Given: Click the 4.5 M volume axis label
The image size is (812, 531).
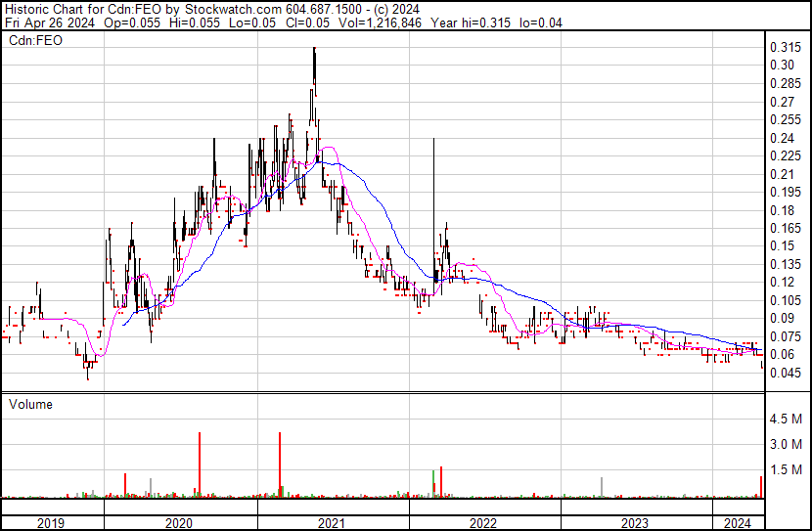Looking at the screenshot, I should [x=786, y=419].
